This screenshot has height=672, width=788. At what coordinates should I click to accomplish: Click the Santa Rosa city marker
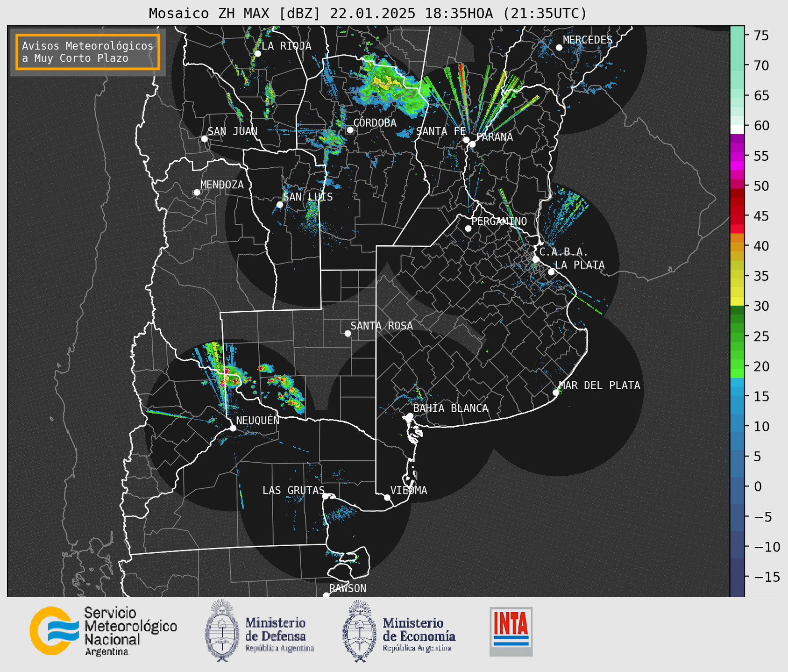tap(348, 333)
